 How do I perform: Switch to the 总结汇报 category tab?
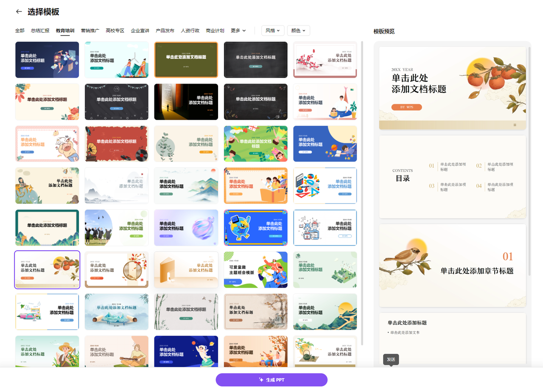coord(40,30)
